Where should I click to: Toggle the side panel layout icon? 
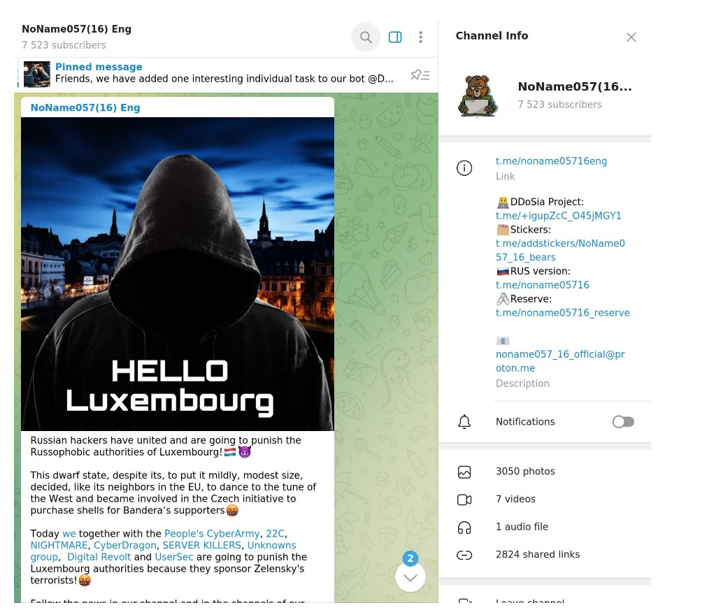395,37
